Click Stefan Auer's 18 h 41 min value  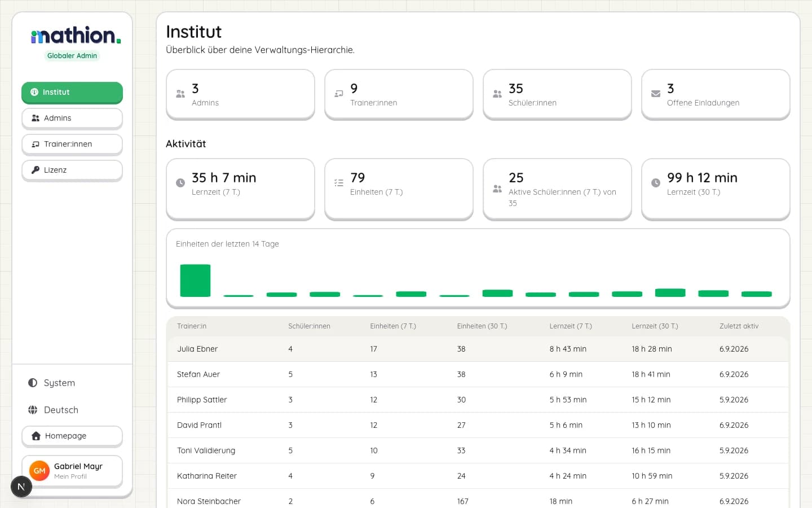651,374
